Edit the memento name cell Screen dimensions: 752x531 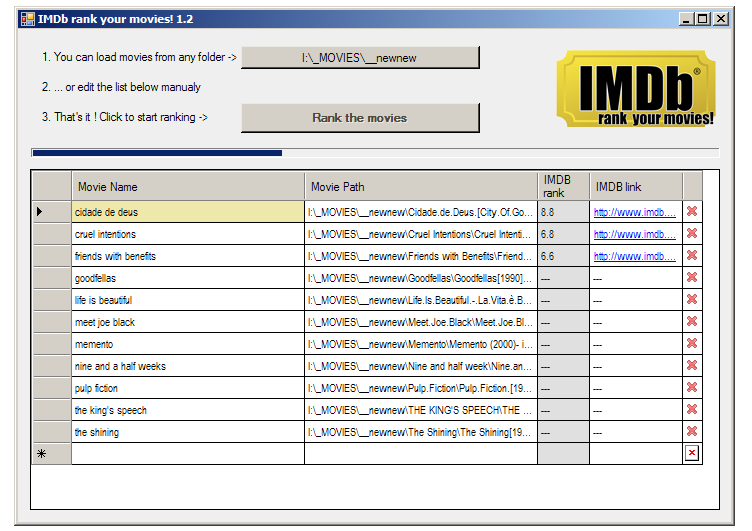(x=188, y=344)
